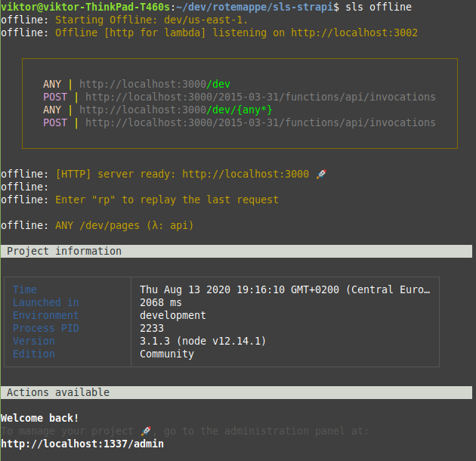
Task: Click the Welcome back! message
Action: (40, 418)
